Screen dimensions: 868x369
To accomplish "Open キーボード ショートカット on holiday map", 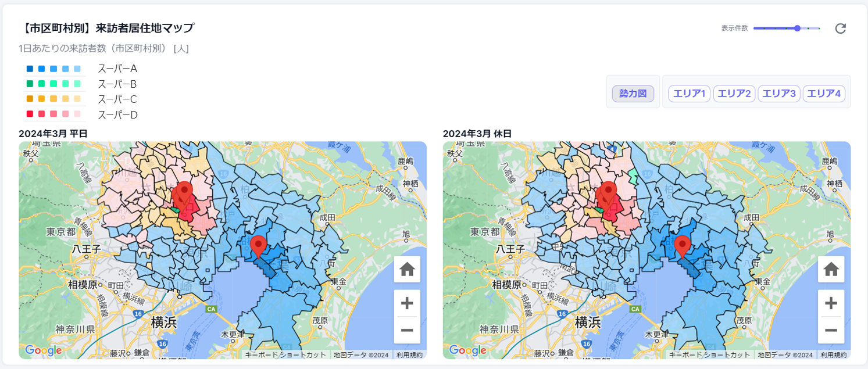I will (709, 354).
